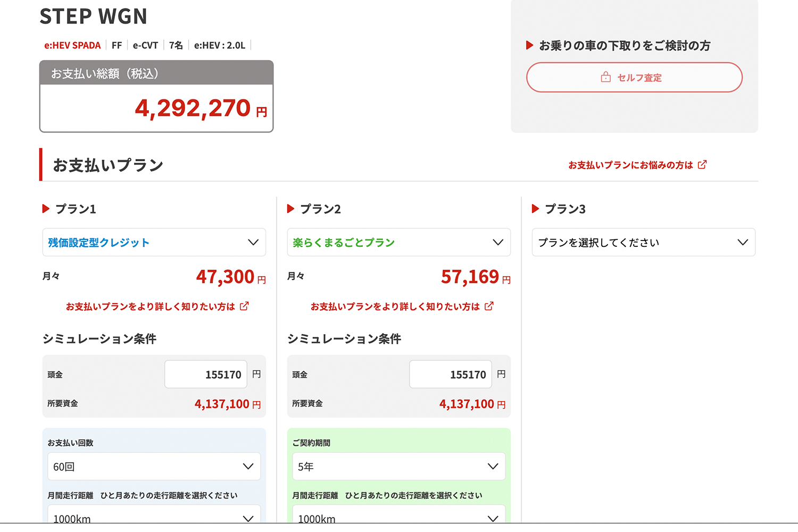Click the red triangle icon next to プラン2

291,209
